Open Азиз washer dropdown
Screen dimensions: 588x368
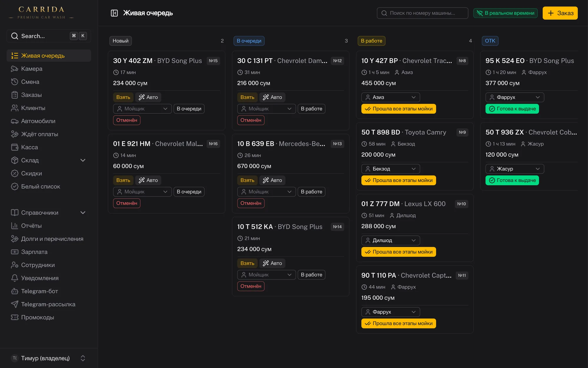[x=390, y=97]
